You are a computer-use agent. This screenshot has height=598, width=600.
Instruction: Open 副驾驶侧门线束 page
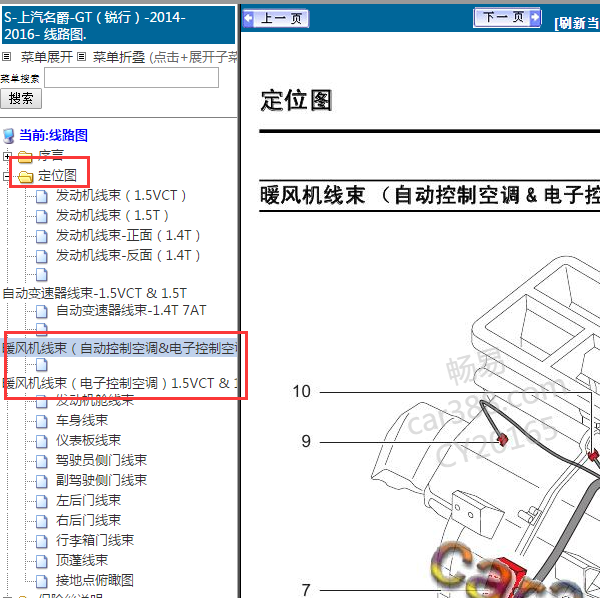101,480
